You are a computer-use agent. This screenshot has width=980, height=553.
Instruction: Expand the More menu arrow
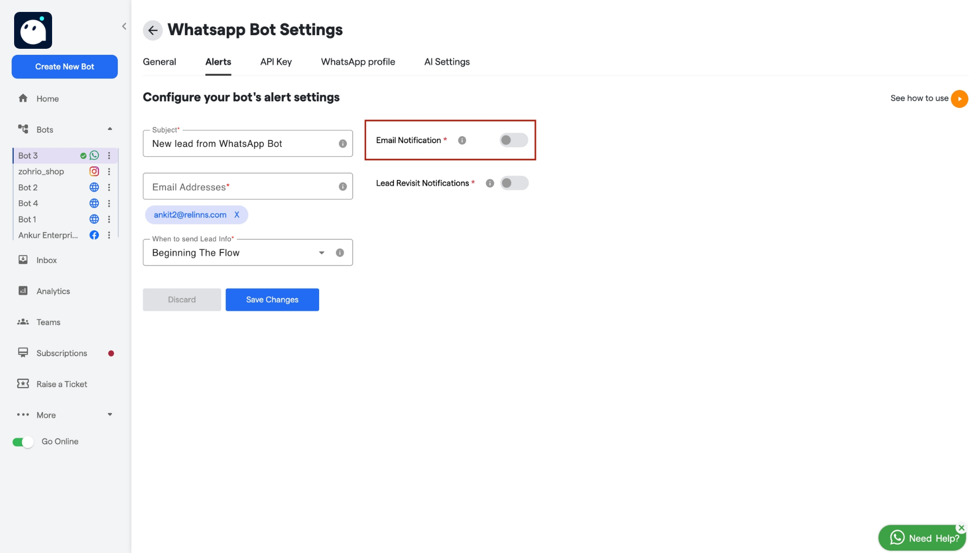[x=110, y=415]
